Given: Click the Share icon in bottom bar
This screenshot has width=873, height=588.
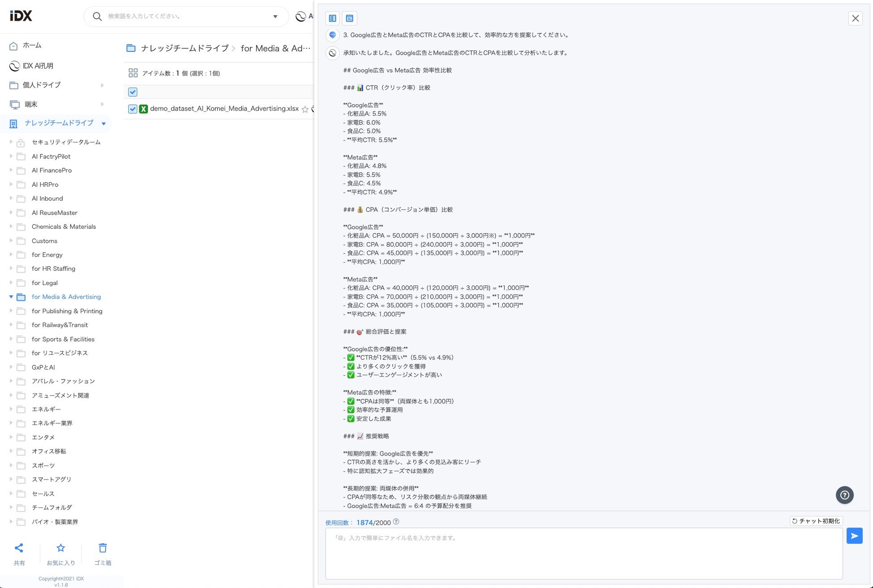Looking at the screenshot, I should [19, 548].
